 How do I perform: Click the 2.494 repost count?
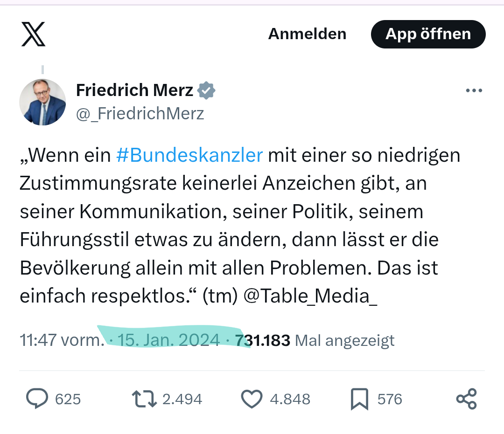[182, 400]
